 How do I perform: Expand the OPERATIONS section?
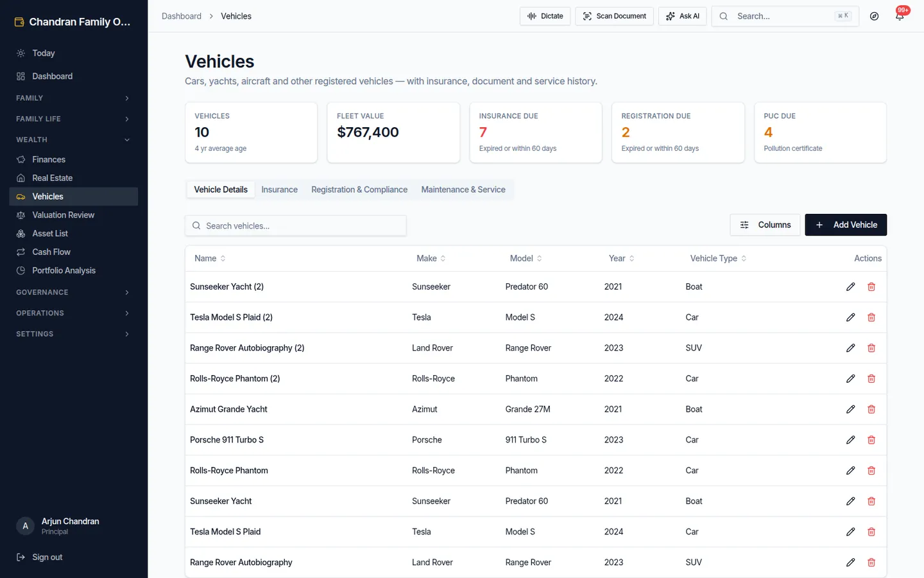74,313
